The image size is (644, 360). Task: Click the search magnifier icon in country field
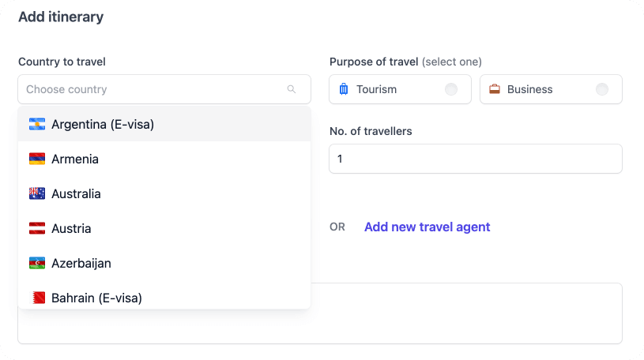292,89
